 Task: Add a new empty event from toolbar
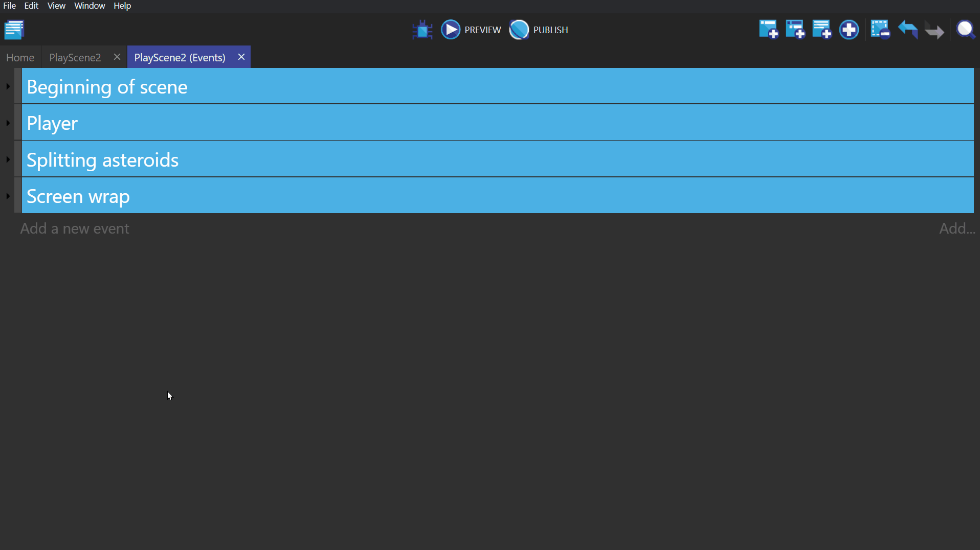[768, 30]
